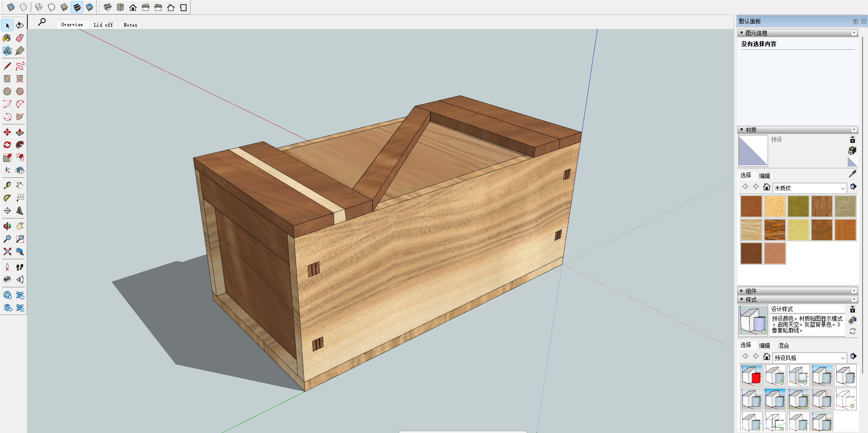
Task: Click the material sample eyedropper
Action: (852, 174)
